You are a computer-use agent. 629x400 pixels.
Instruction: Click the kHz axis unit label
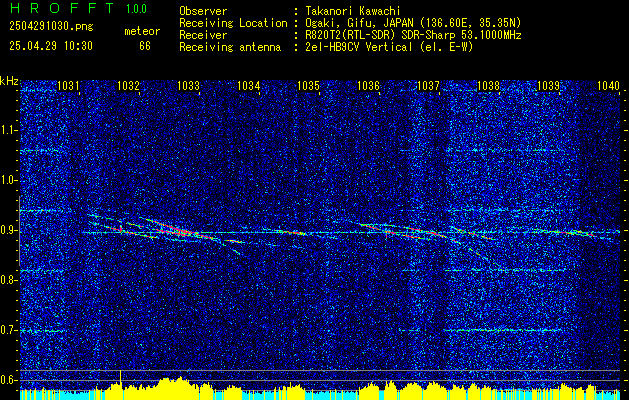point(9,82)
